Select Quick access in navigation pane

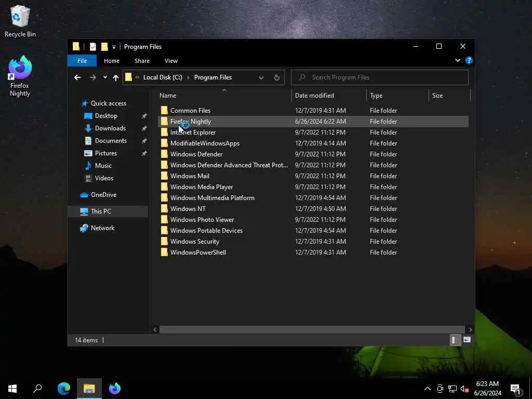pyautogui.click(x=108, y=103)
